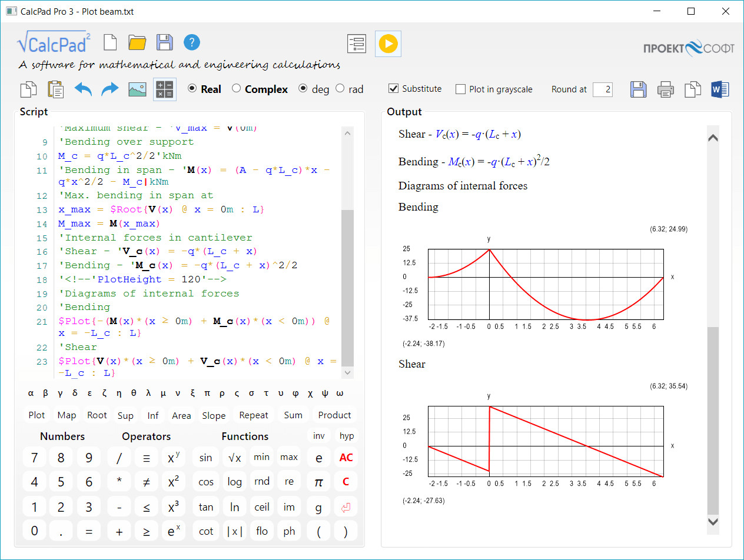Insert the Product command
This screenshot has width=744, height=560.
[x=334, y=415]
